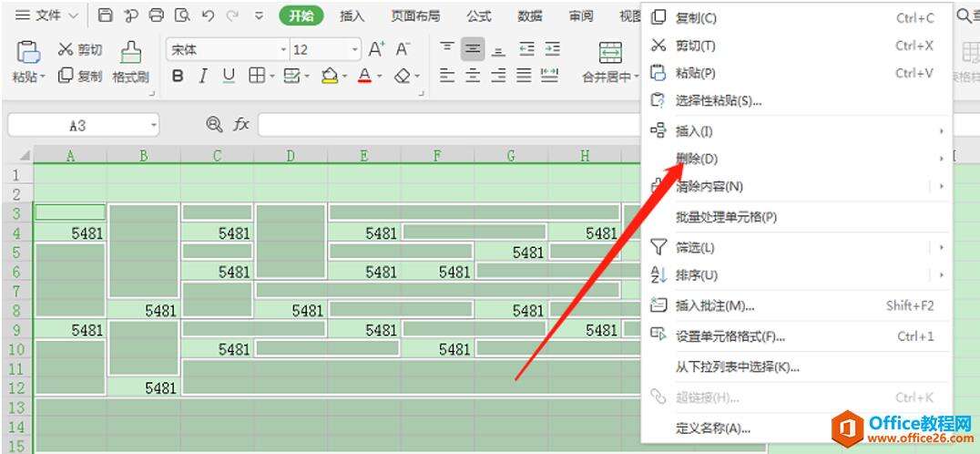Image resolution: width=980 pixels, height=454 pixels.
Task: Increase font size with A+ icon
Action: pos(376,49)
